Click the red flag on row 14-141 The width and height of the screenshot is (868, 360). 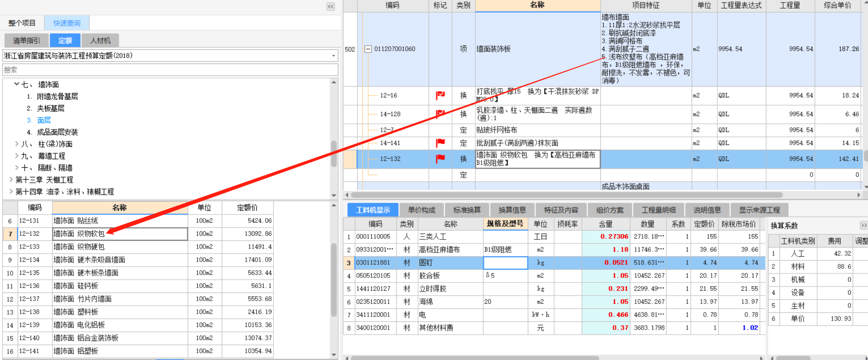coord(440,143)
